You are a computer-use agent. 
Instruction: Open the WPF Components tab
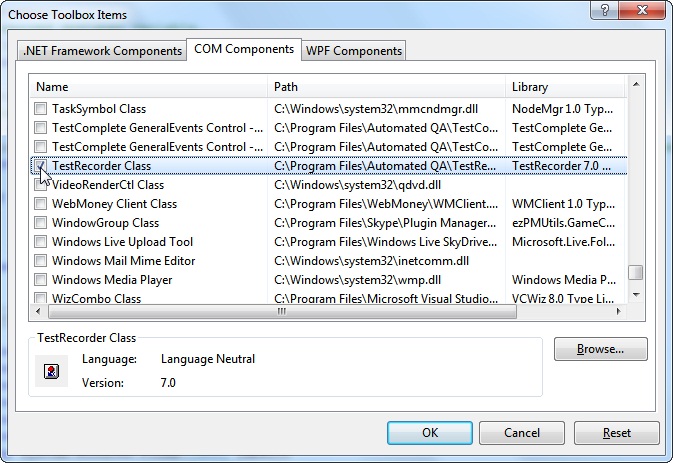click(x=353, y=51)
